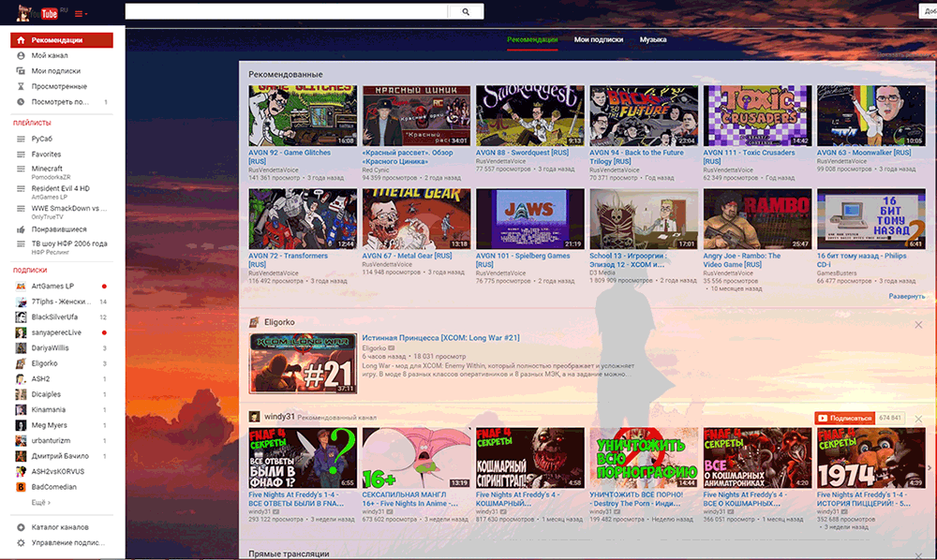Open the guide menu next to YouTube logo
The height and width of the screenshot is (560, 937).
tap(81, 14)
